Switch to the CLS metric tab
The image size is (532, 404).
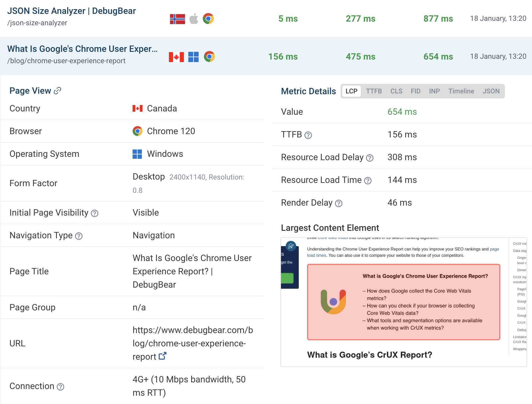click(x=396, y=91)
